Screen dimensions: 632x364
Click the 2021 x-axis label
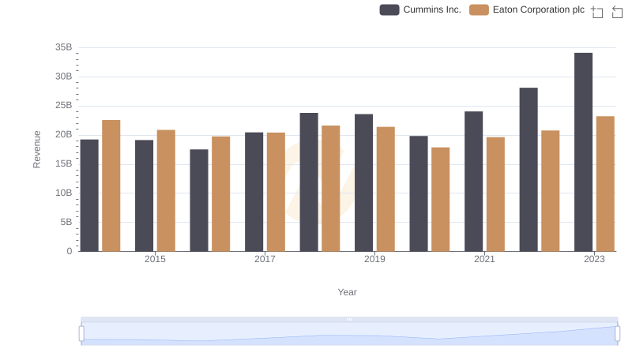tap(484, 259)
